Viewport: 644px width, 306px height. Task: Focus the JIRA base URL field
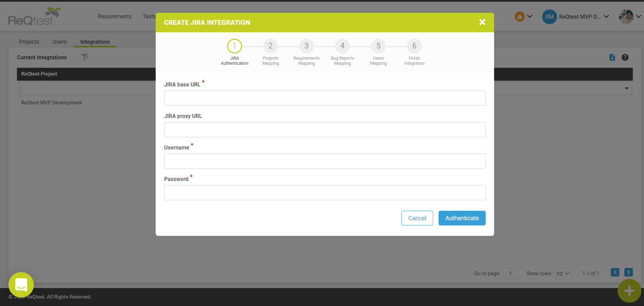pos(325,98)
